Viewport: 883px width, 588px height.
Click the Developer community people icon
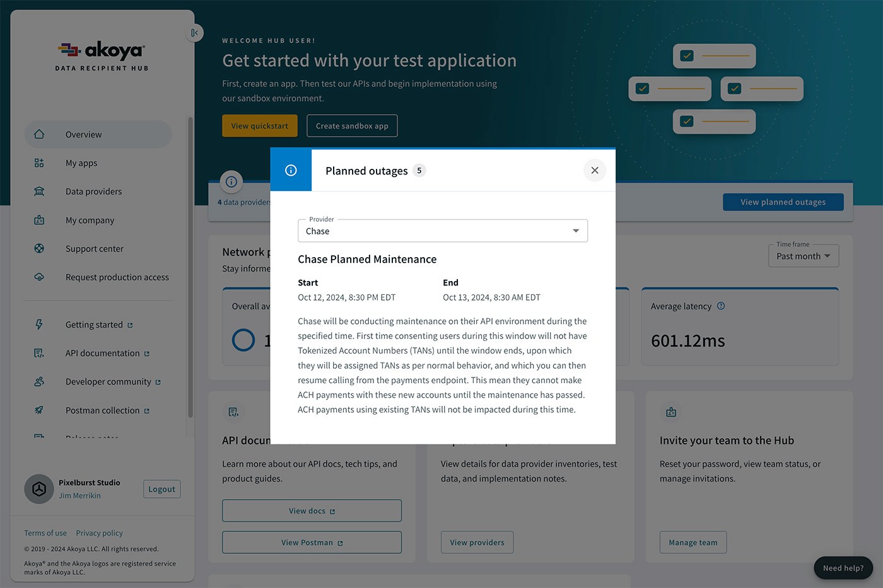pyautogui.click(x=39, y=381)
